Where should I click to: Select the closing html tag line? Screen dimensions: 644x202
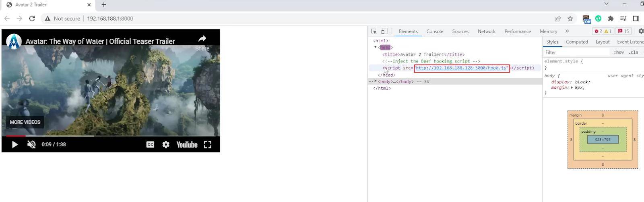pyautogui.click(x=382, y=88)
